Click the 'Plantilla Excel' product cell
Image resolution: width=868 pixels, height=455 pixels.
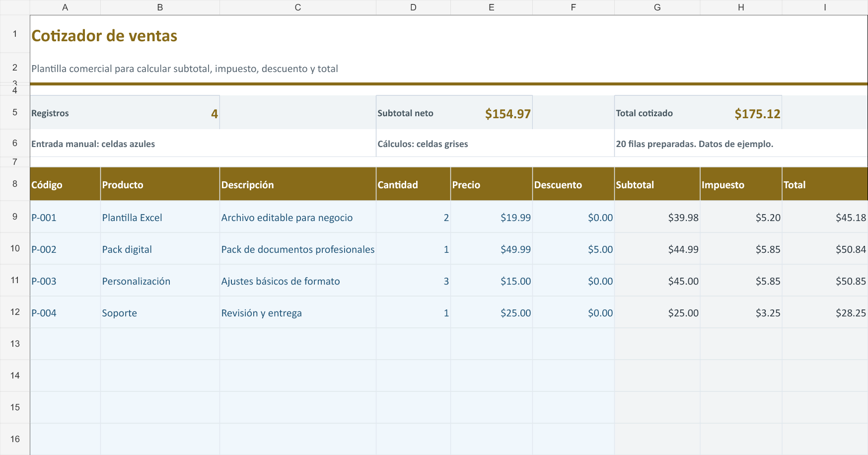[x=160, y=217]
